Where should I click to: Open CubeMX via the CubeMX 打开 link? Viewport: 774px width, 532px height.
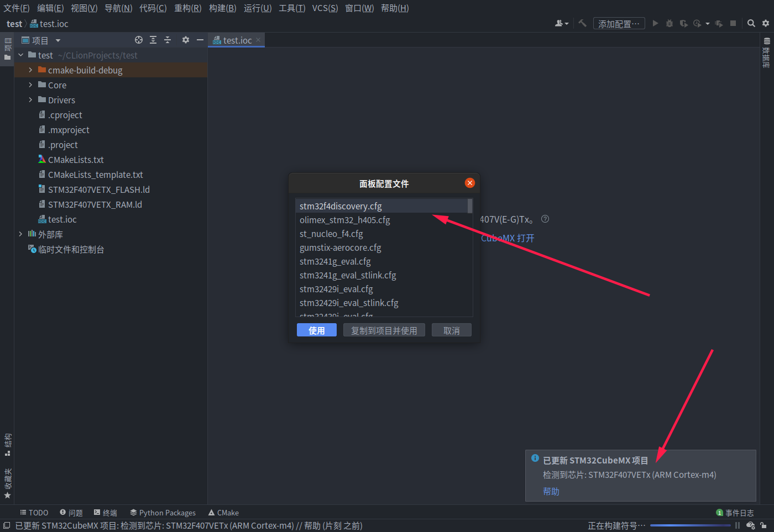point(507,238)
